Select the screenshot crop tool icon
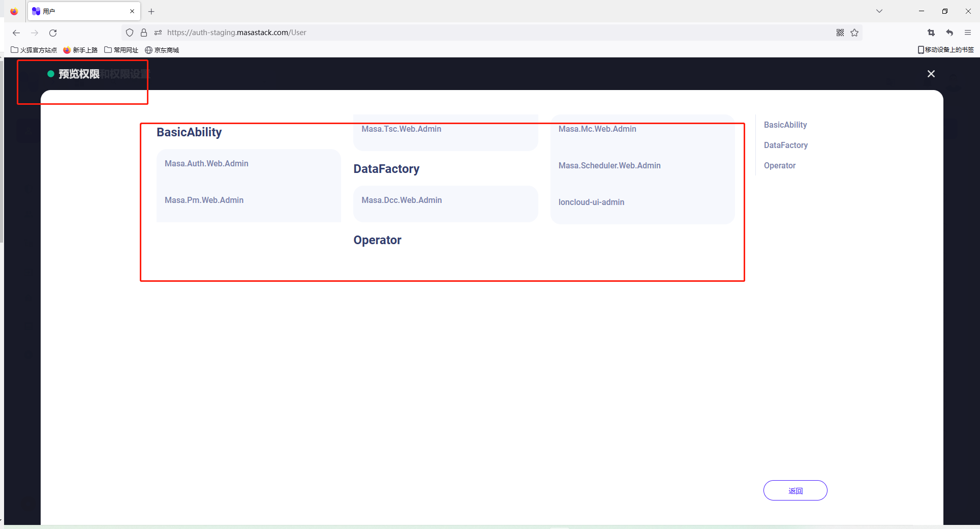Image resolution: width=980 pixels, height=529 pixels. [931, 33]
